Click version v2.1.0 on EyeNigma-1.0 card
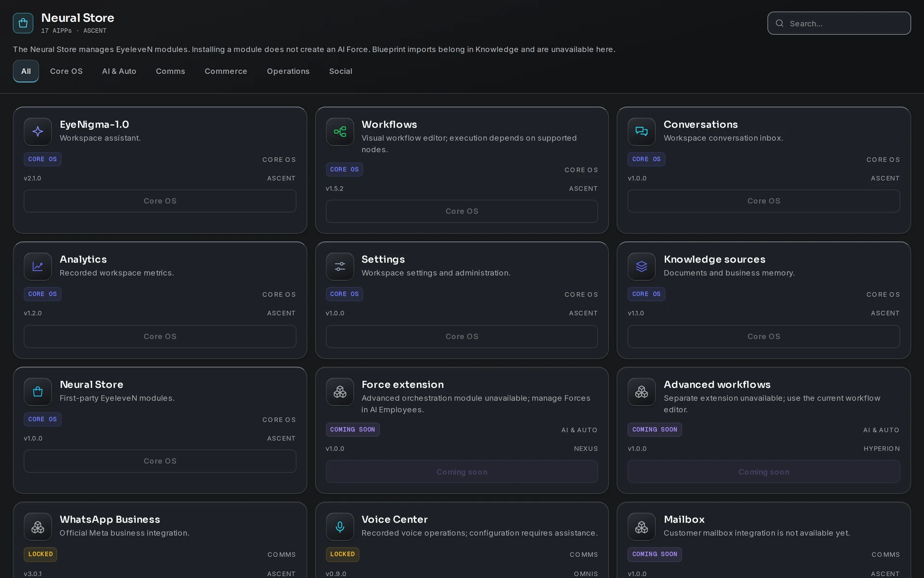Viewport: 924px width, 578px height. (x=32, y=178)
